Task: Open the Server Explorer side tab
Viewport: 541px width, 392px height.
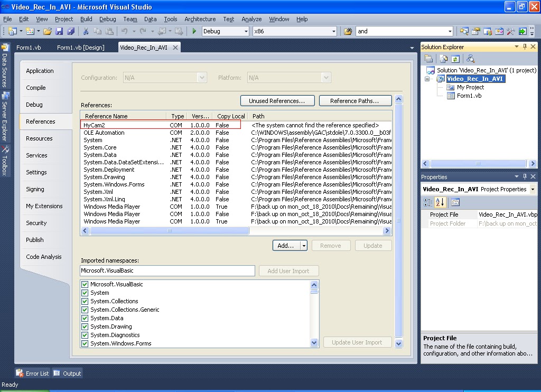Action: (5, 116)
